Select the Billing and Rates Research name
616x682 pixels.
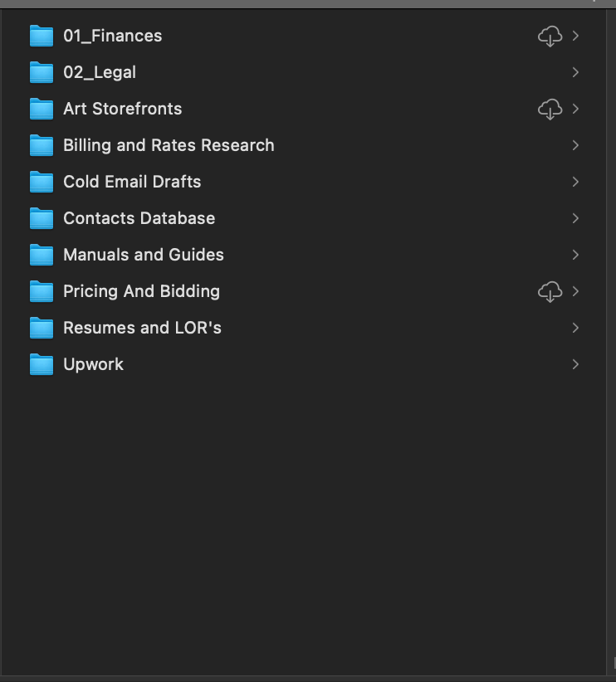coord(169,145)
